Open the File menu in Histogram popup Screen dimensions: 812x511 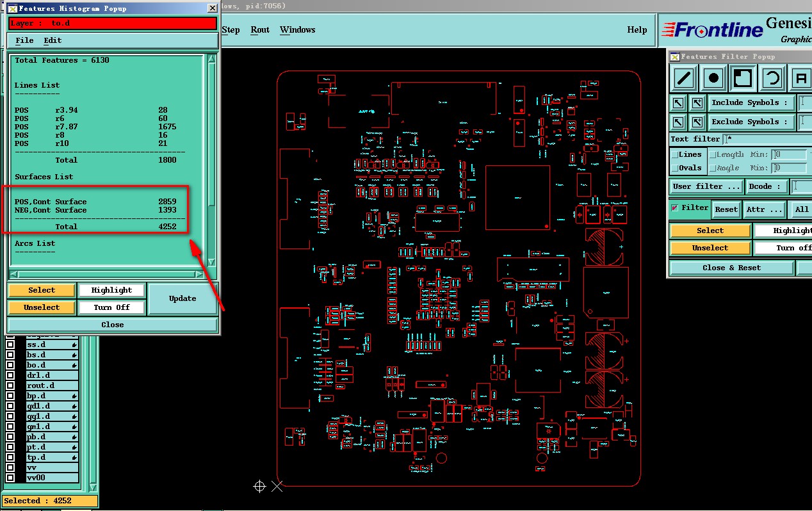(x=24, y=40)
